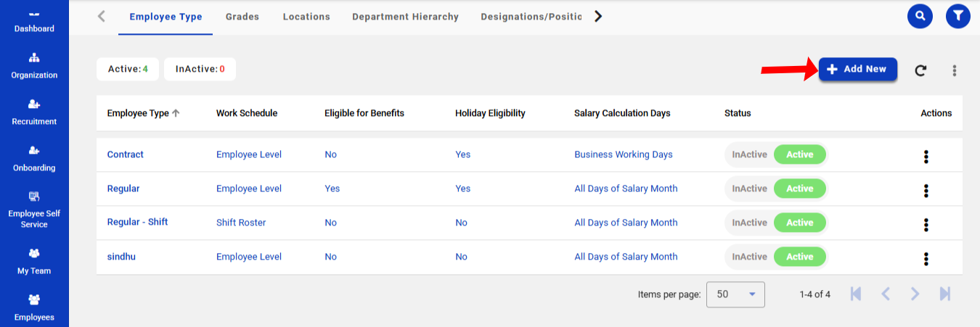Click the Add New button
Image resolution: width=980 pixels, height=327 pixels.
tap(857, 70)
